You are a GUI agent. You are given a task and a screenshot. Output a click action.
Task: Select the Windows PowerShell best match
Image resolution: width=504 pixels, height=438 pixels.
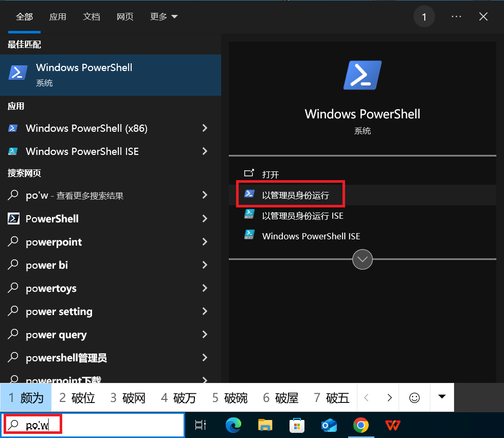tap(111, 75)
